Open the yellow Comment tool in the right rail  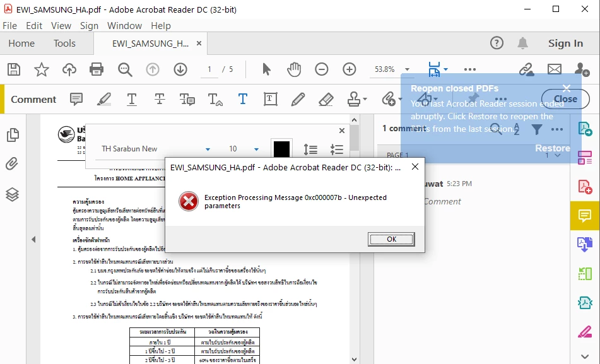585,216
